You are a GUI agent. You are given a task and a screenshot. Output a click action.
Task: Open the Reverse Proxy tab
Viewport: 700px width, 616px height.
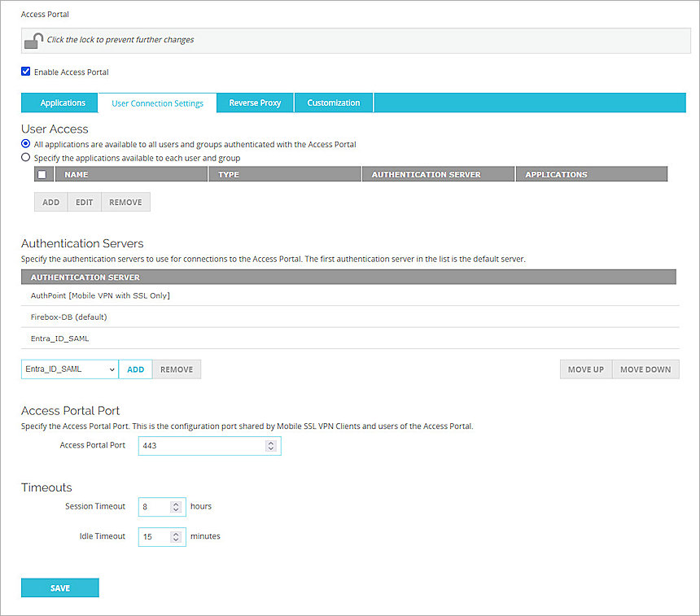click(x=254, y=103)
